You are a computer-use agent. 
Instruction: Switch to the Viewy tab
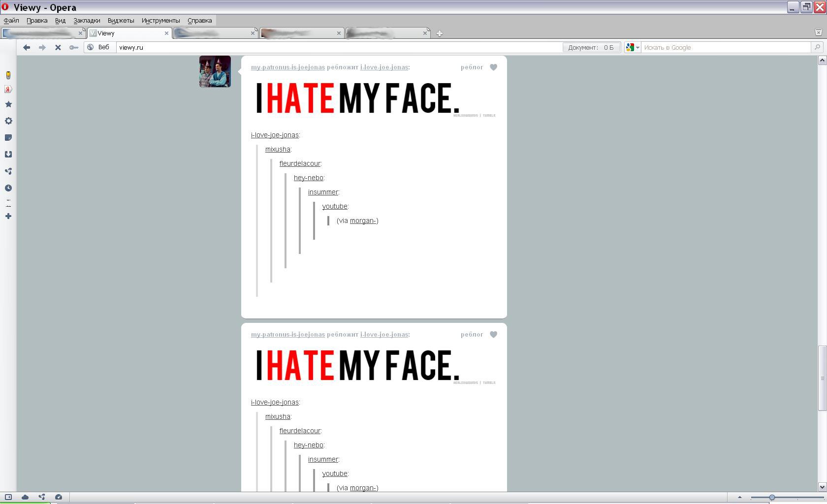129,33
